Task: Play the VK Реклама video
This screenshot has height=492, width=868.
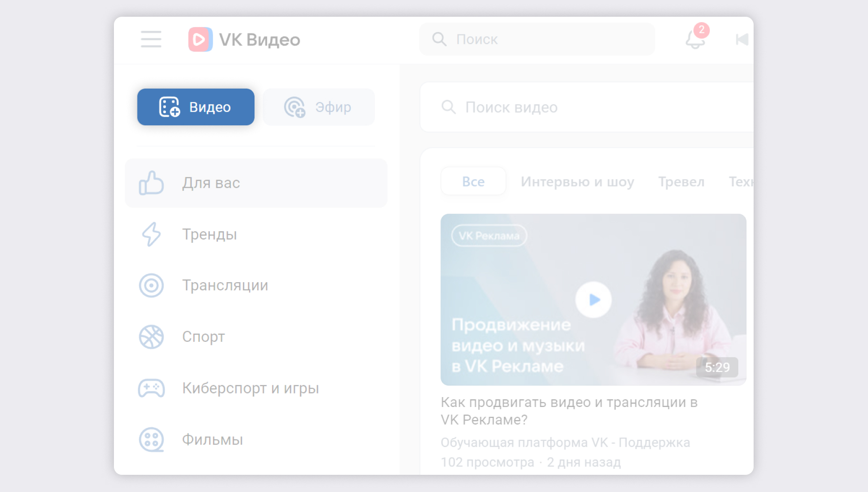Action: (594, 300)
